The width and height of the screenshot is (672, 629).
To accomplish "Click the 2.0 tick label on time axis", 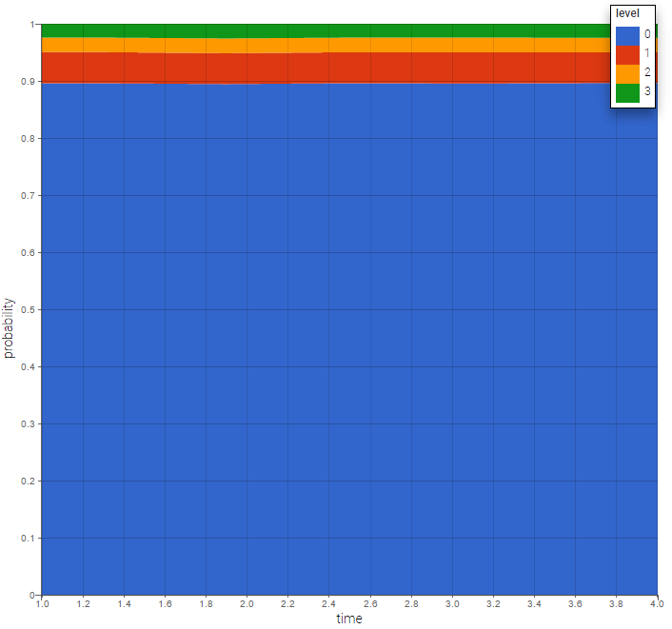I will [247, 604].
